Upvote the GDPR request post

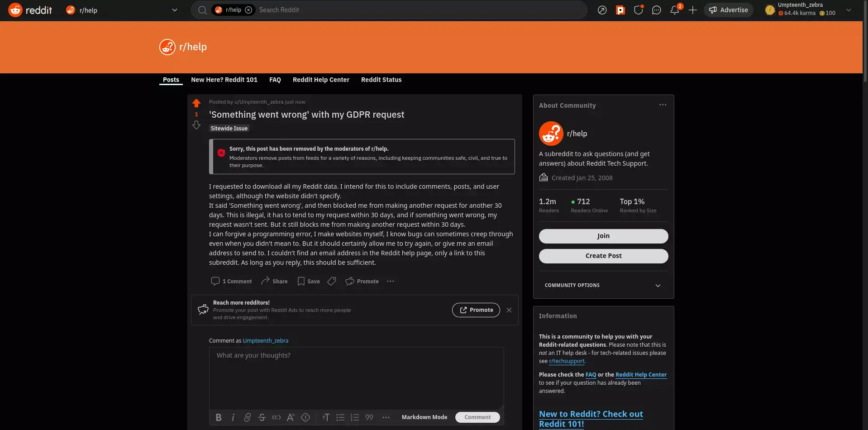pyautogui.click(x=196, y=103)
